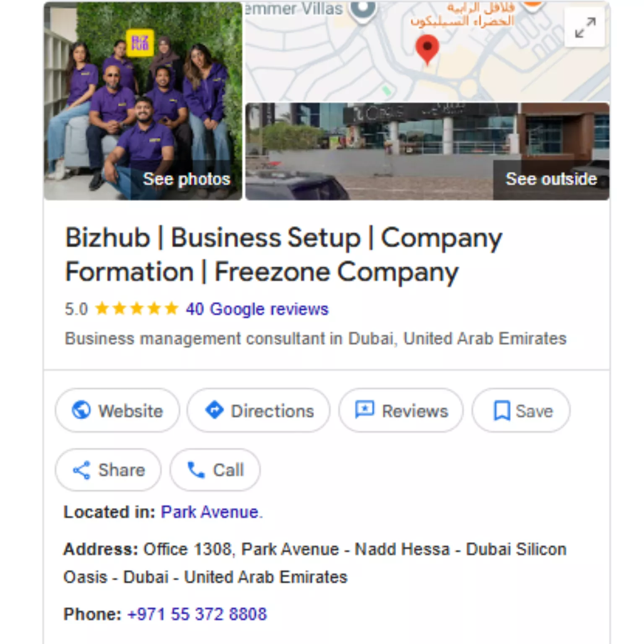This screenshot has height=644, width=644.
Task: Call the business via Call button
Action: coord(215,470)
